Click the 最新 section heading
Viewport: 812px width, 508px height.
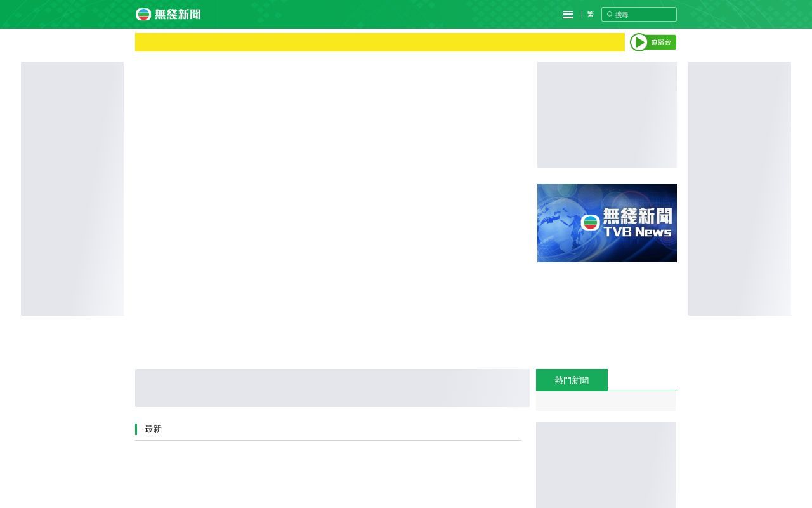point(153,429)
